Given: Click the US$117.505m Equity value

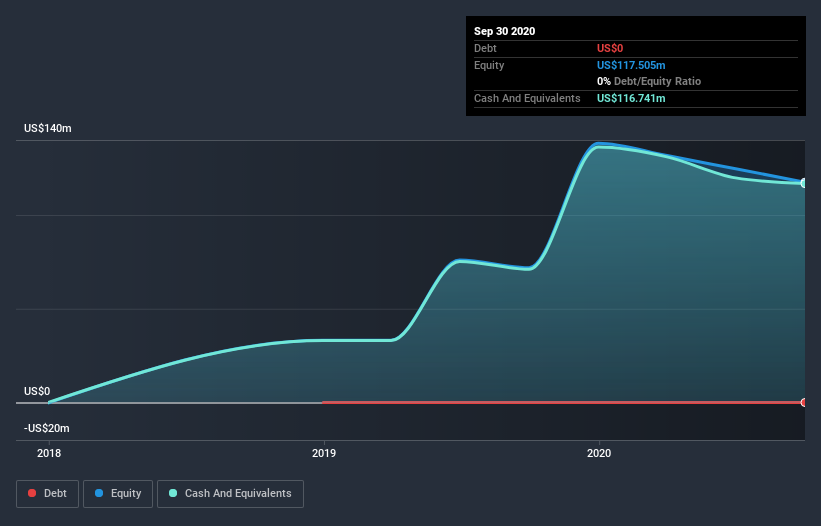Looking at the screenshot, I should [x=631, y=65].
